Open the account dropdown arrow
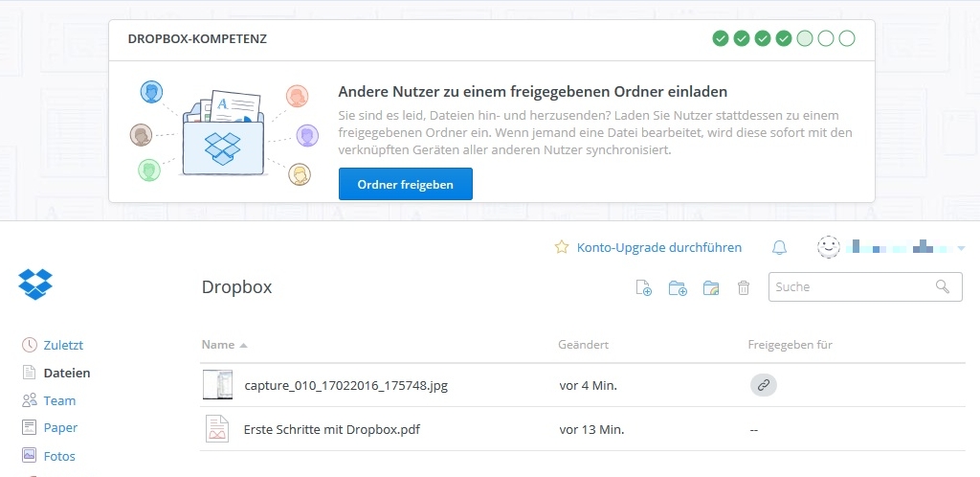The width and height of the screenshot is (980, 477). (961, 248)
